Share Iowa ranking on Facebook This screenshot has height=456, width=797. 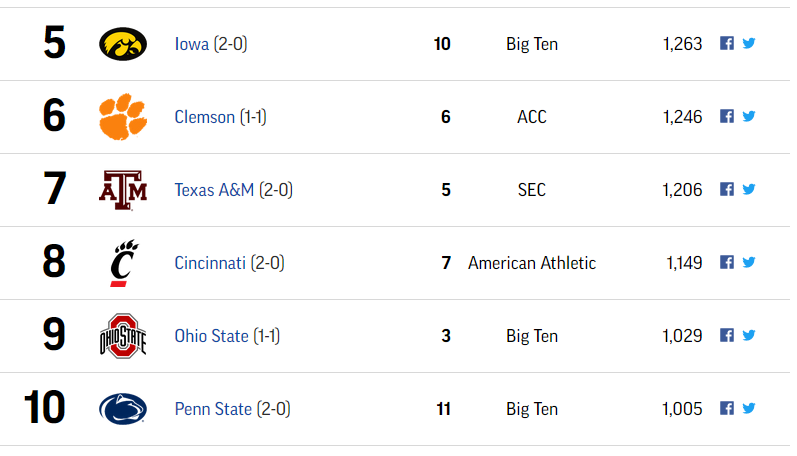pos(726,43)
